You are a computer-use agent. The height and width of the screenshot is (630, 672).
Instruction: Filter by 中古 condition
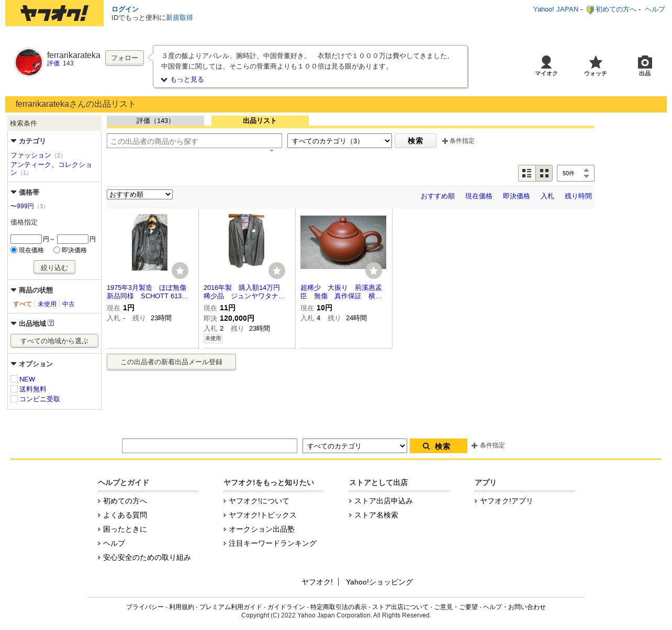(69, 304)
